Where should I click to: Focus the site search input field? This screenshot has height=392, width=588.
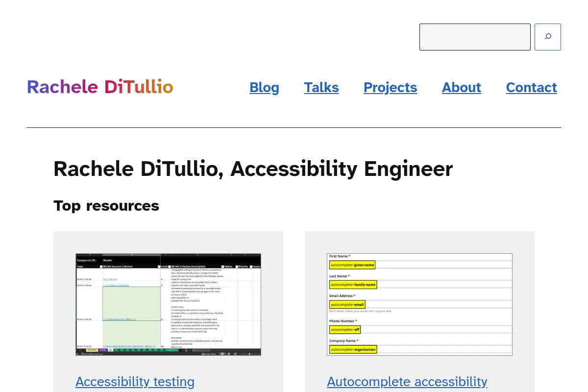475,37
